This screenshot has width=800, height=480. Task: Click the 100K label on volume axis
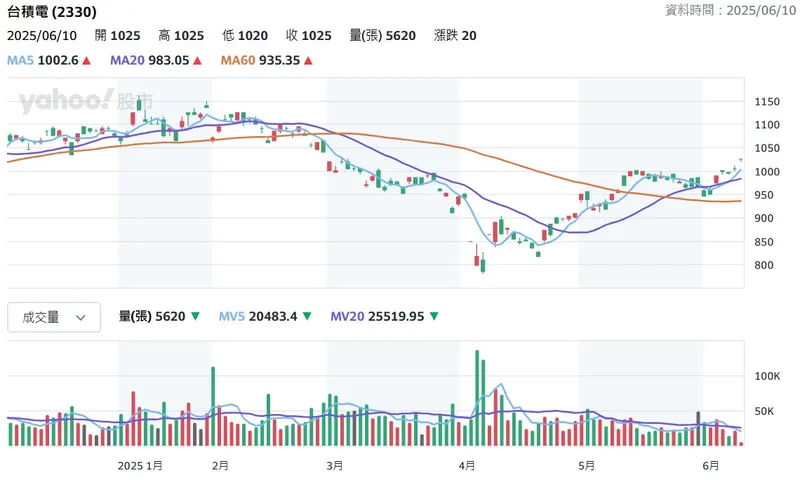[767, 377]
